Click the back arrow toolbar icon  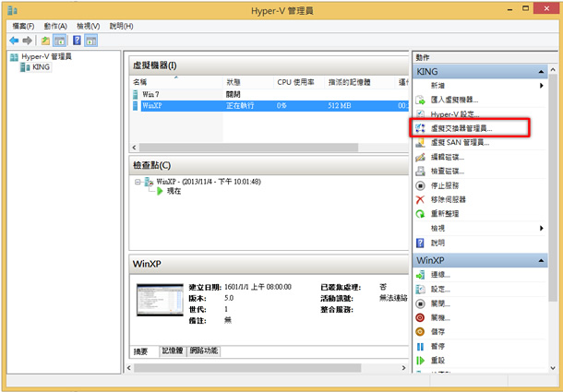pos(14,41)
